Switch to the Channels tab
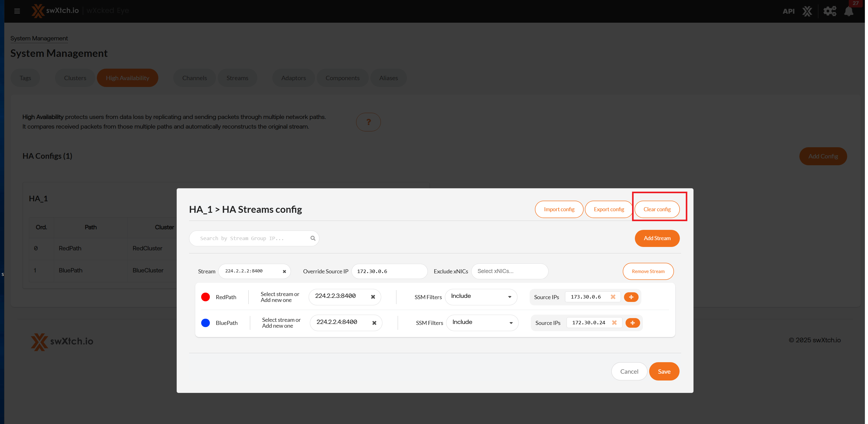 pos(194,78)
